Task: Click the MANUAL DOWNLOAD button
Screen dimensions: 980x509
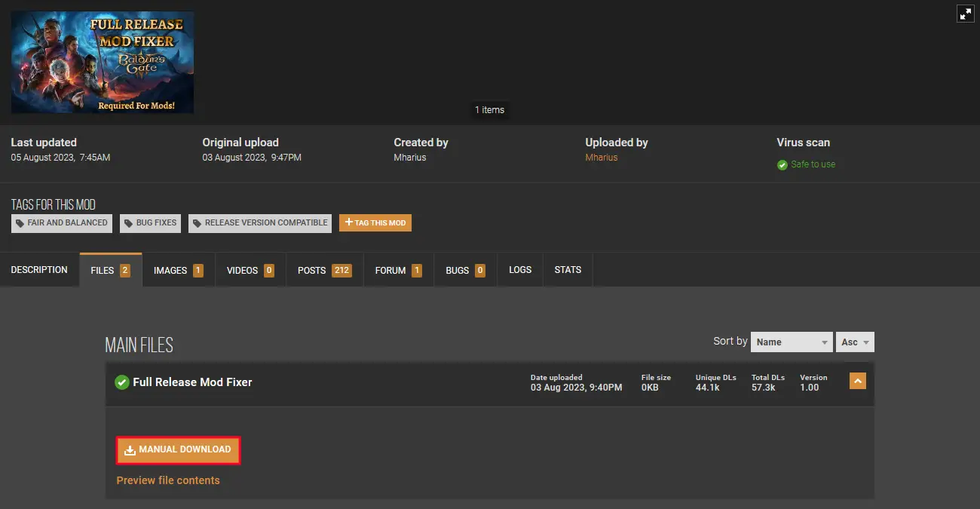Action: pyautogui.click(x=178, y=449)
